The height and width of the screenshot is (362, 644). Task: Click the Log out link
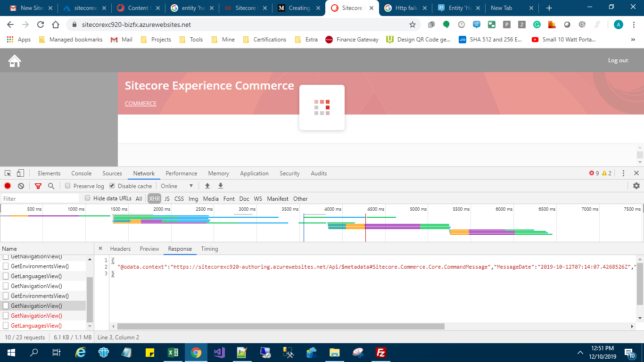(x=618, y=60)
